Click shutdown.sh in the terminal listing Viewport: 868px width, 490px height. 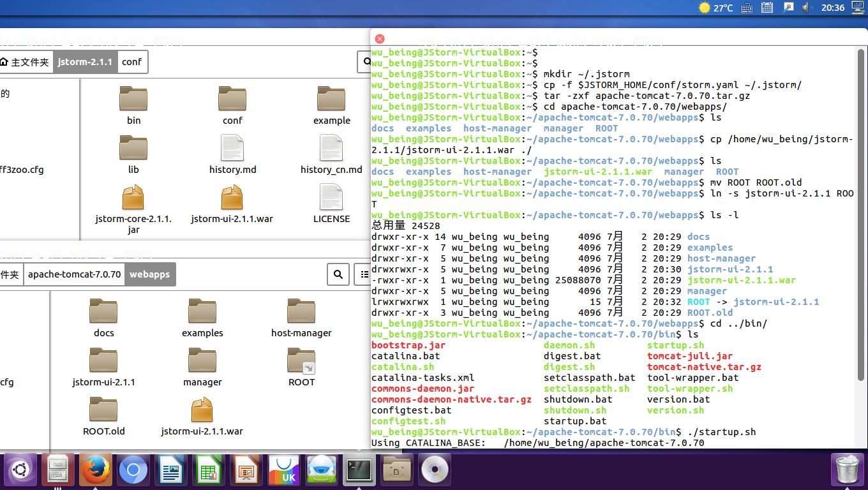[575, 410]
